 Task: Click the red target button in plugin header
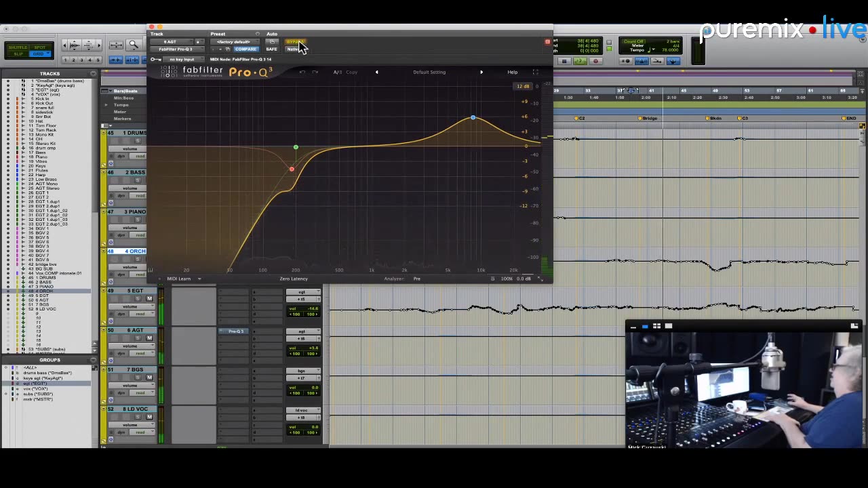pyautogui.click(x=547, y=42)
